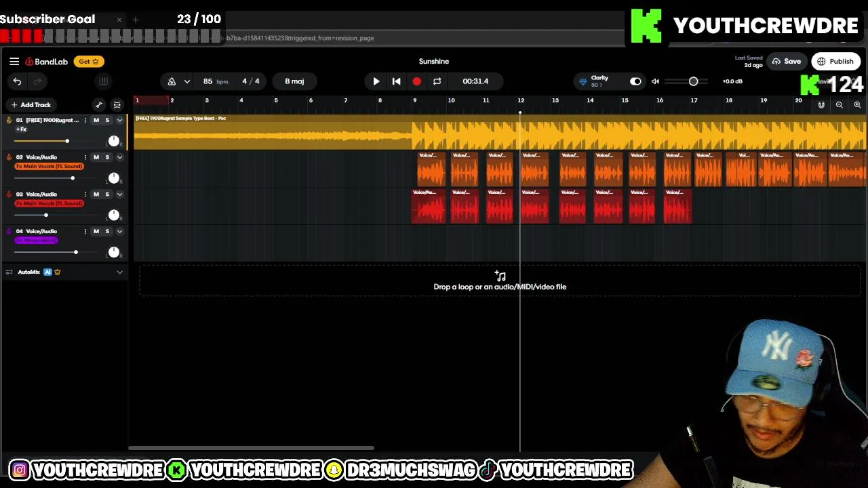Expand the AutoMix panel chevron

tap(119, 272)
